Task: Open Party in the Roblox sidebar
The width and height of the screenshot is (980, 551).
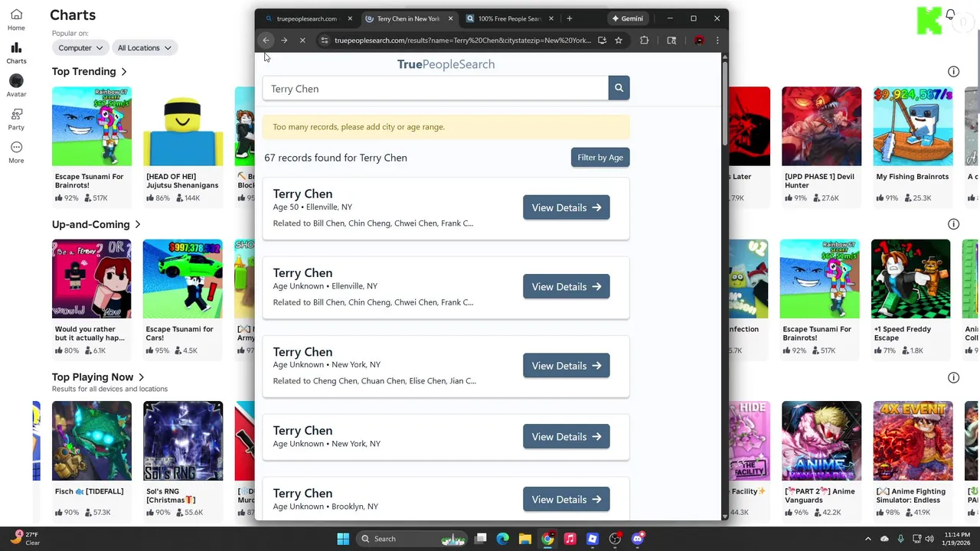Action: [x=16, y=119]
